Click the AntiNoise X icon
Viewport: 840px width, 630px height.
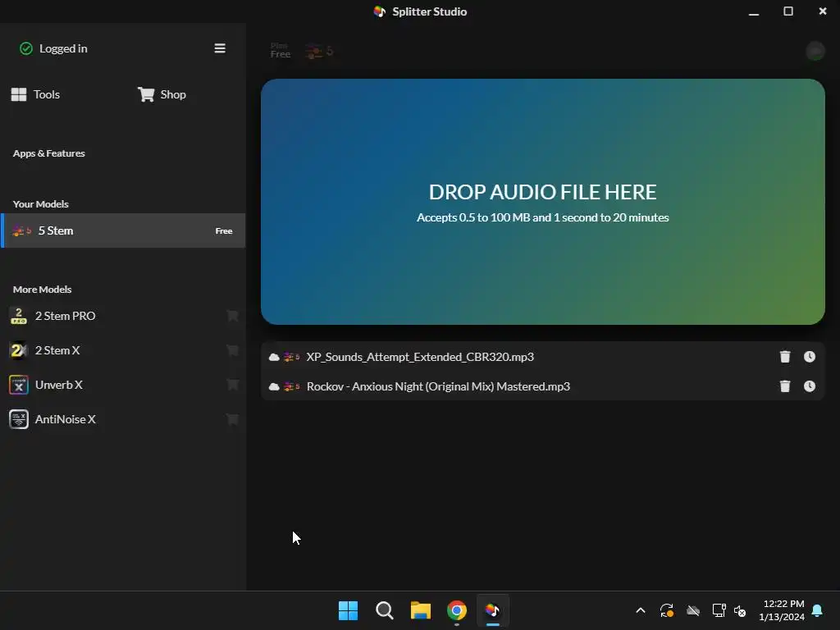click(x=19, y=419)
